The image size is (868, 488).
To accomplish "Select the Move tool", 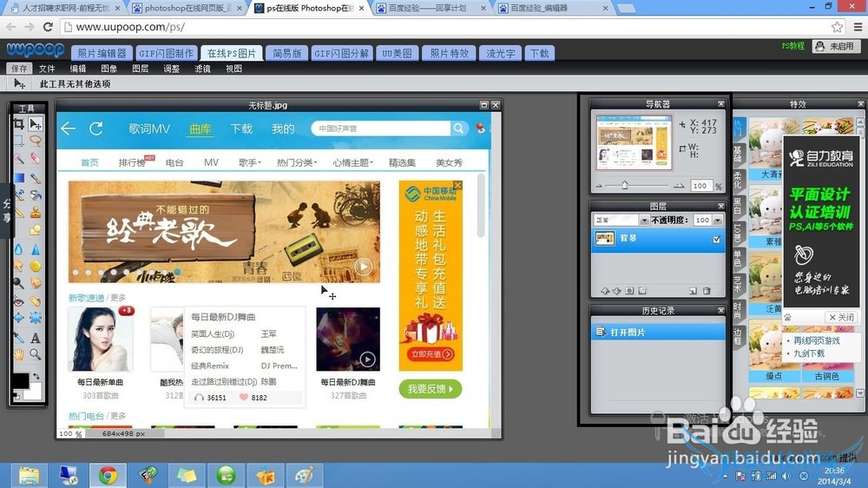I will [36, 123].
